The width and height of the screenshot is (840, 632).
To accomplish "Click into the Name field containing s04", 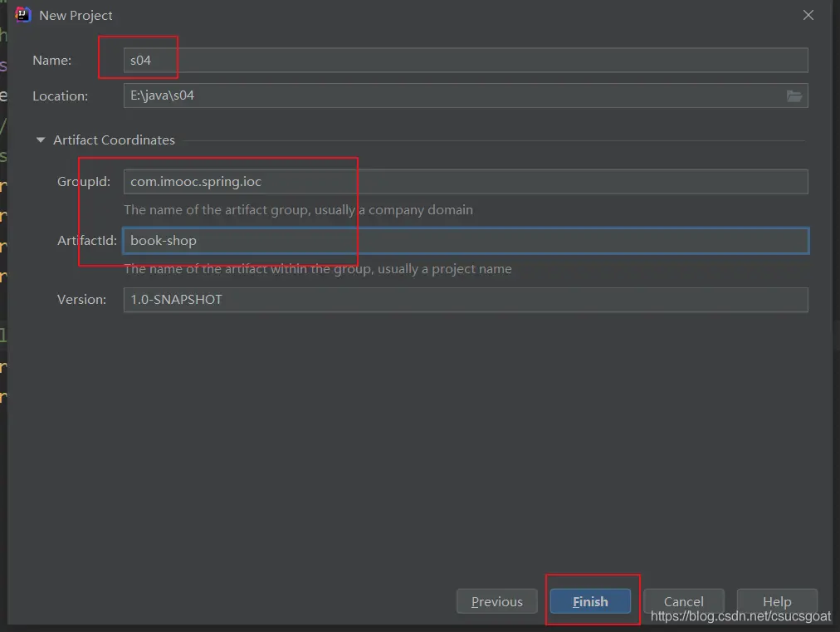I will (465, 61).
